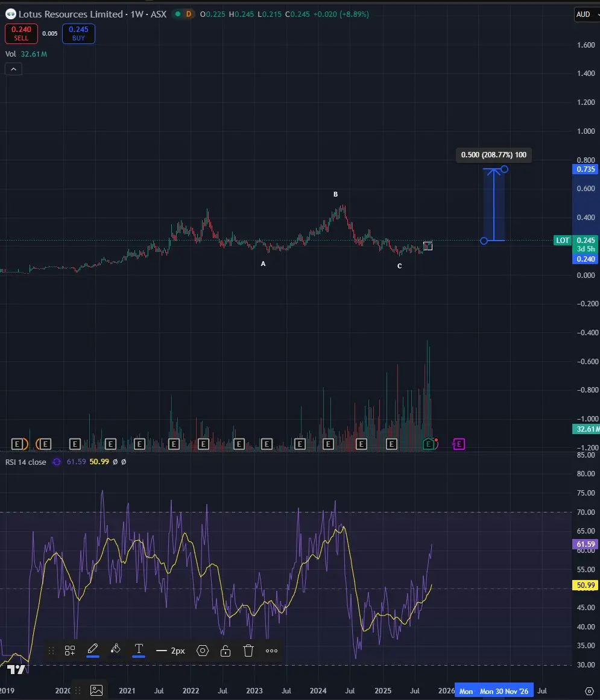Open the three-dot more options menu
Image resolution: width=600 pixels, height=700 pixels.
pos(271,651)
